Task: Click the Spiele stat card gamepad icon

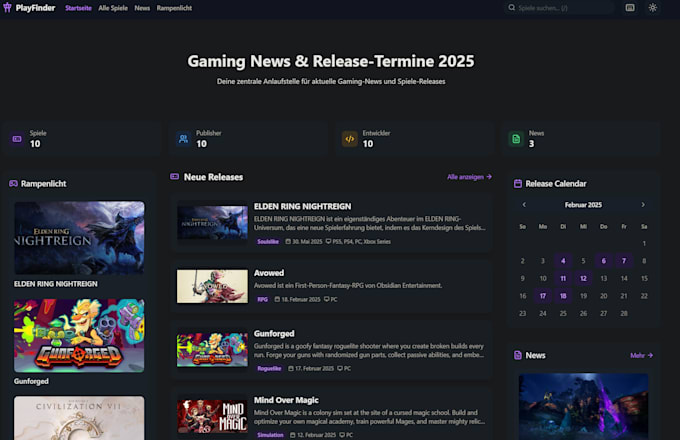Action: 17,139
